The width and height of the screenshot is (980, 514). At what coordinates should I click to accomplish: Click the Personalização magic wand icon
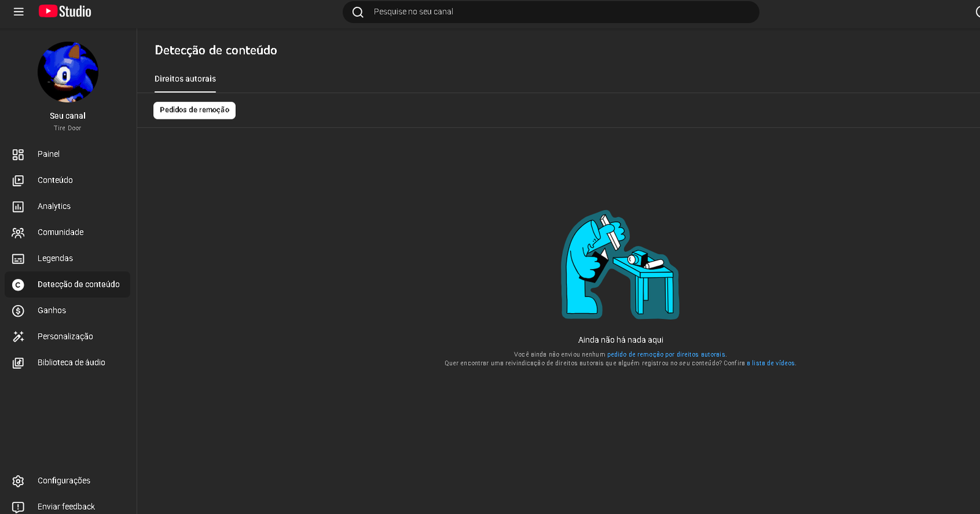(x=18, y=337)
